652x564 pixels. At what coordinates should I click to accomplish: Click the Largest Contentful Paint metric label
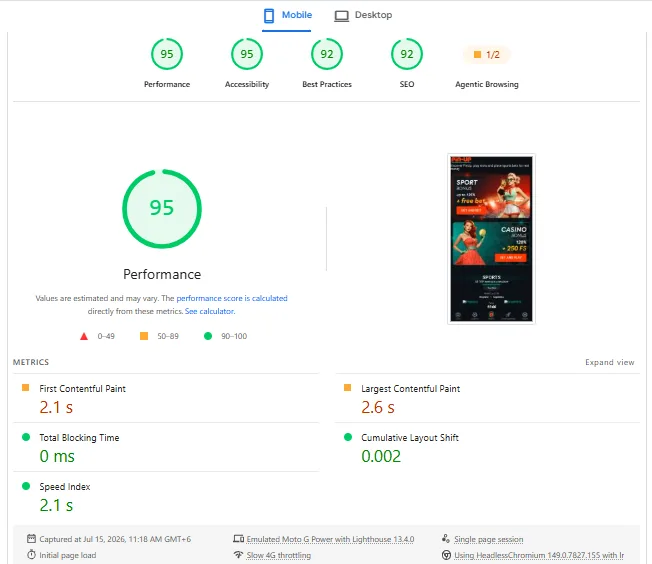410,388
